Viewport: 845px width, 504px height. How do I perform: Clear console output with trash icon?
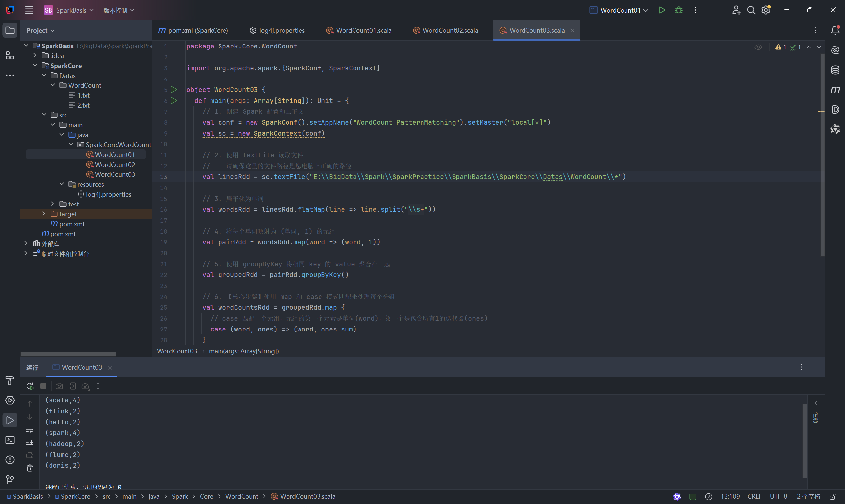(x=30, y=468)
